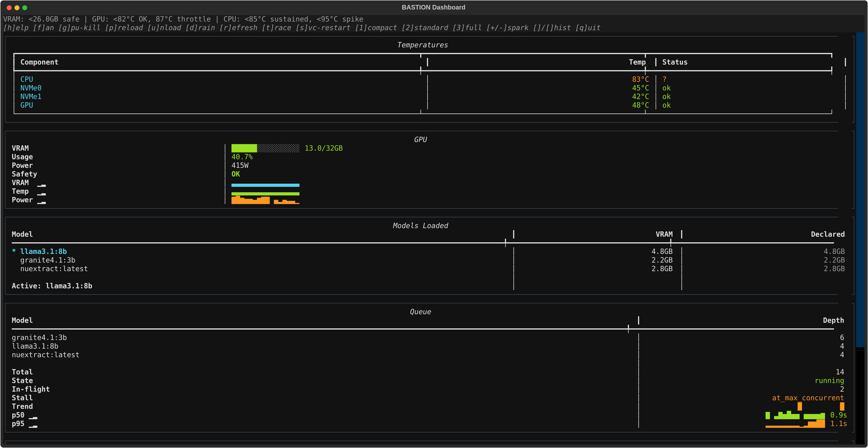Click the 'at_max_concurrent' stall value
This screenshot has height=448, width=868.
pos(808,398)
